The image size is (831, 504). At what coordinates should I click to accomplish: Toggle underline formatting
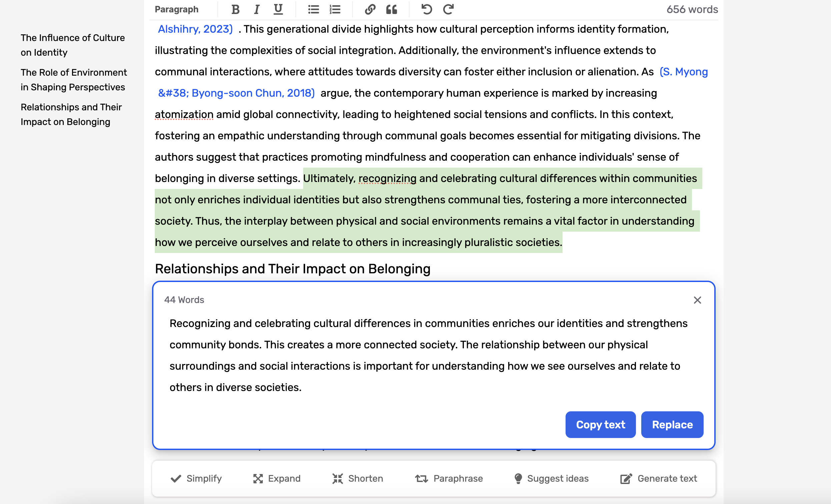278,9
